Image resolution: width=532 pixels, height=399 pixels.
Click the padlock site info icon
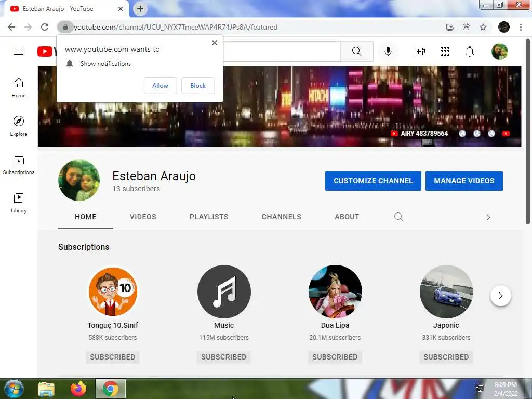(x=65, y=27)
